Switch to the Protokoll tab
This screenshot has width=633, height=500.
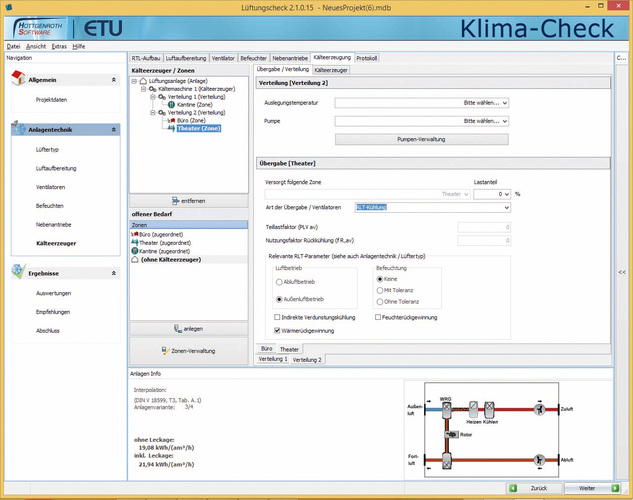tap(367, 59)
